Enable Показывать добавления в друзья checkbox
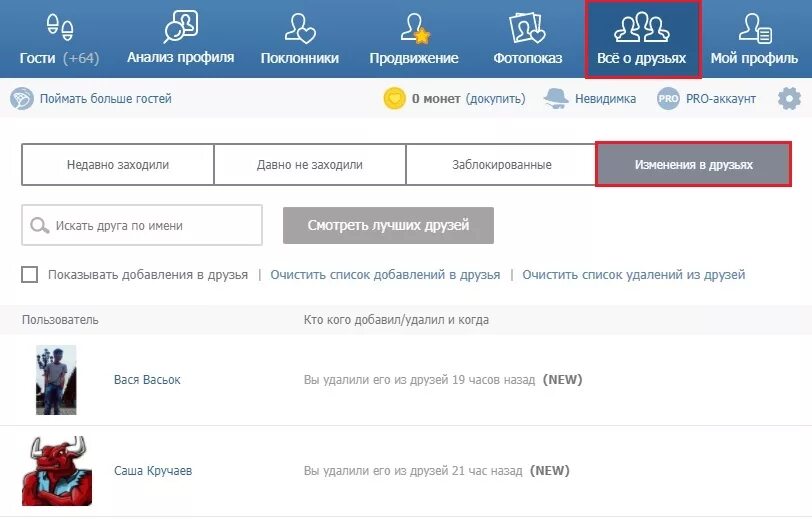The width and height of the screenshot is (812, 519). point(30,275)
